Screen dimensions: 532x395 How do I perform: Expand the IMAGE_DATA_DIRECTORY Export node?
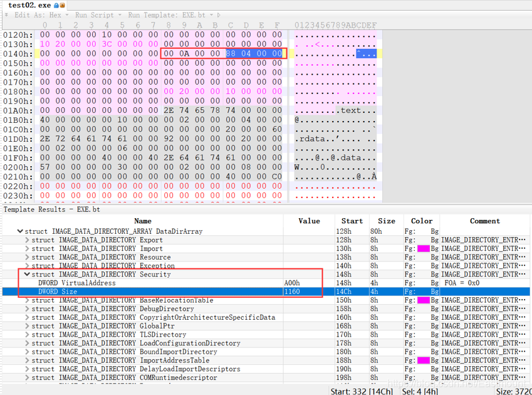point(27,240)
